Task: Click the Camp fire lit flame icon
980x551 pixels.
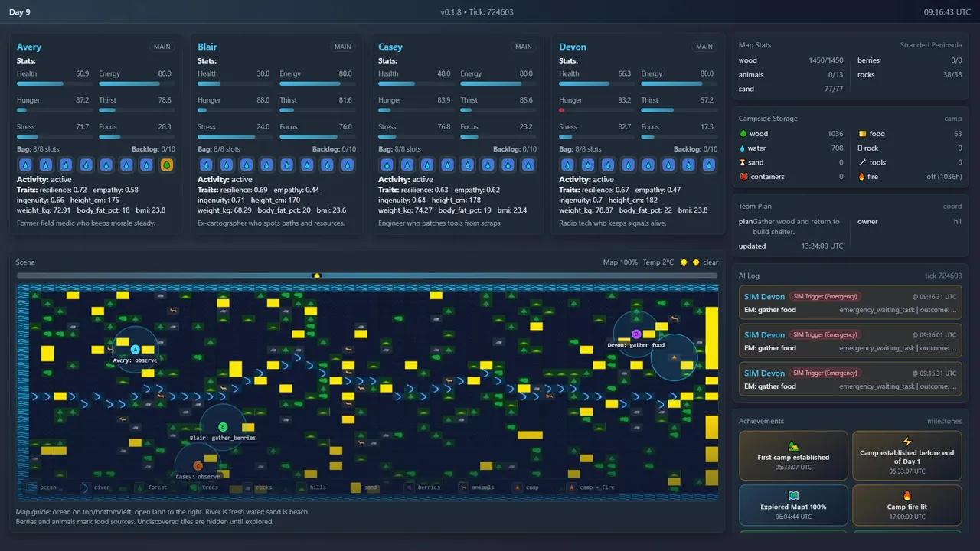Action: click(x=907, y=495)
